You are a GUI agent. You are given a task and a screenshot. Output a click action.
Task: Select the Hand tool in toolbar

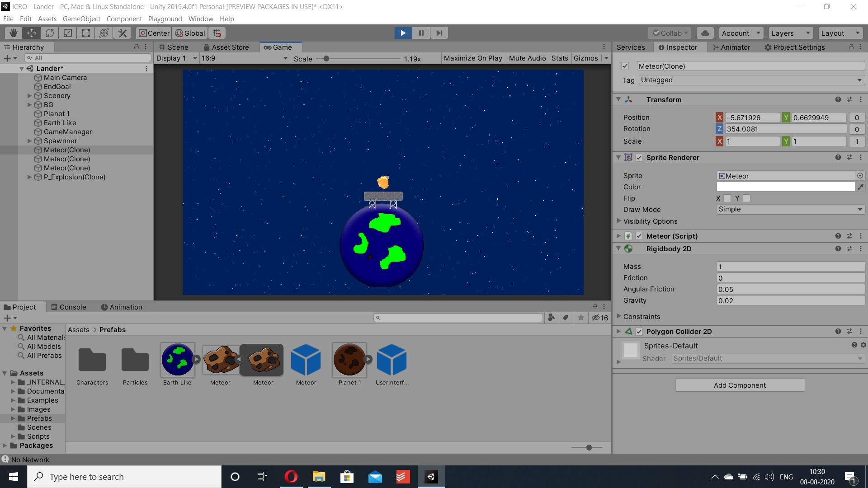tap(14, 33)
